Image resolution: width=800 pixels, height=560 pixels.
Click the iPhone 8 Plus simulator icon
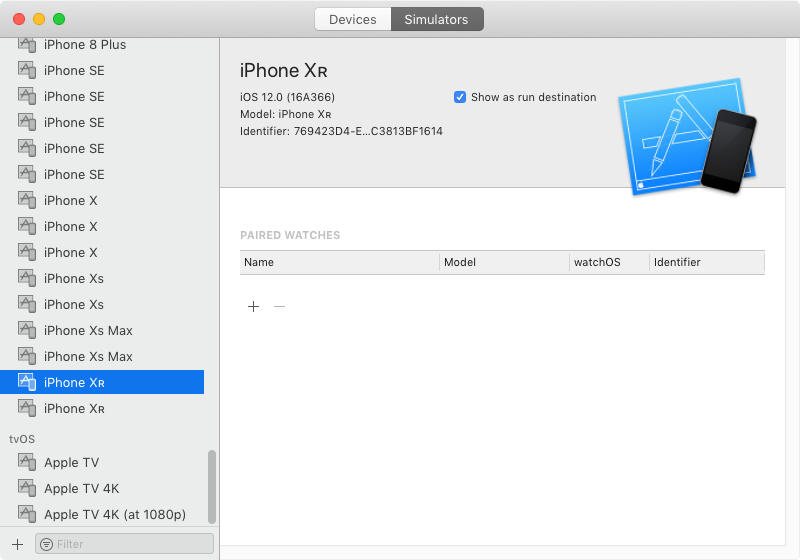pyautogui.click(x=27, y=45)
